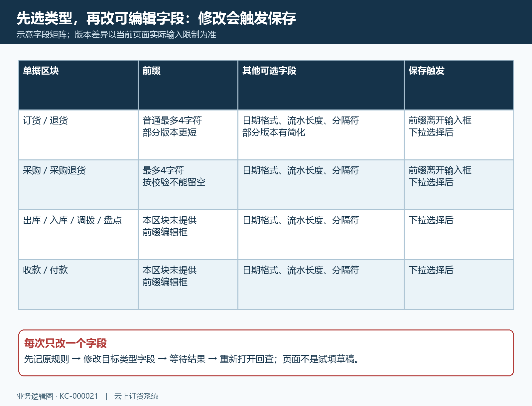The height and width of the screenshot is (406, 532).
Task: Select the '采购 / 采购退货' row label
Action: [x=54, y=170]
